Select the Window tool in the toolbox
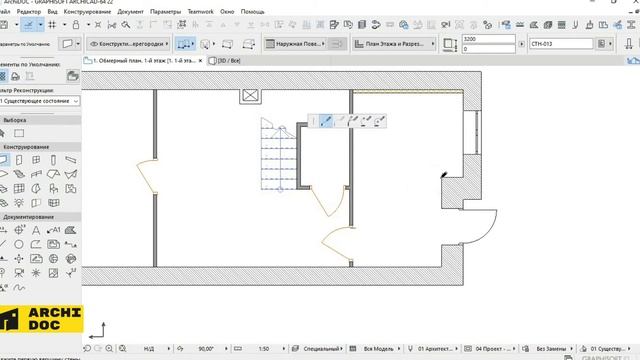 click(36, 160)
